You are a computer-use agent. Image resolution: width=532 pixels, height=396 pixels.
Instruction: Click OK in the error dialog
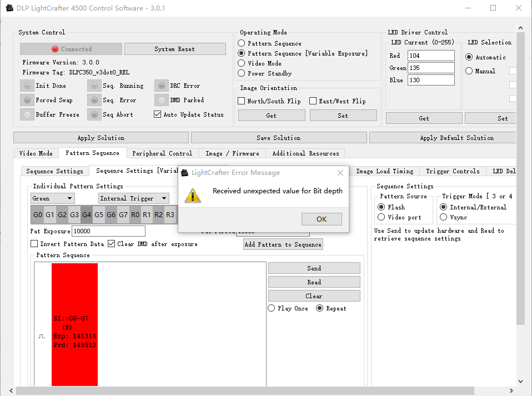pos(322,219)
